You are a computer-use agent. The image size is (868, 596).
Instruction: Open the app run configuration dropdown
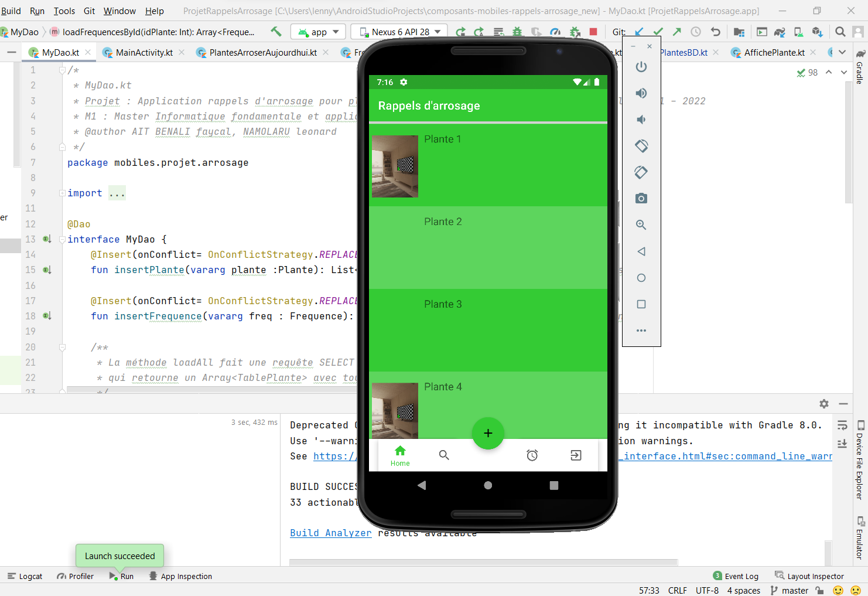[319, 32]
